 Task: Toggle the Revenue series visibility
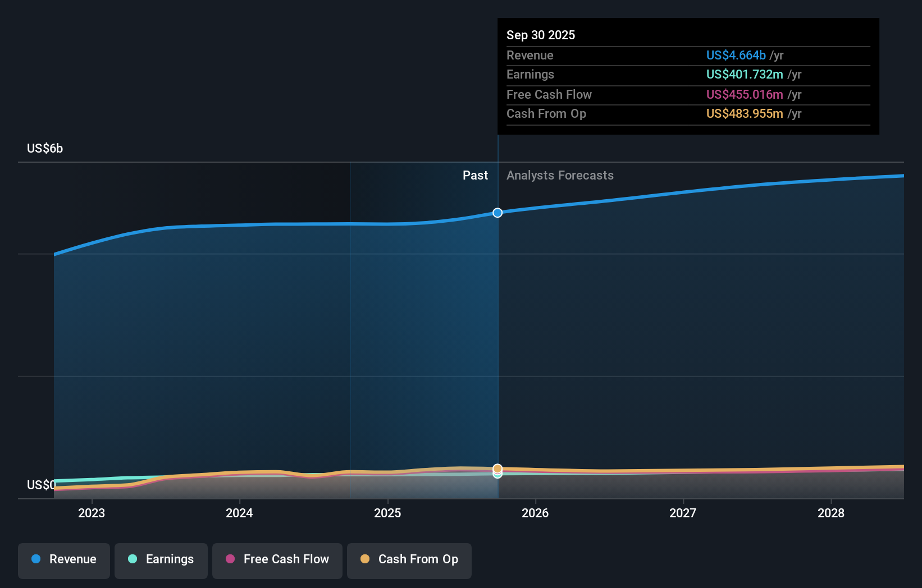[x=63, y=559]
